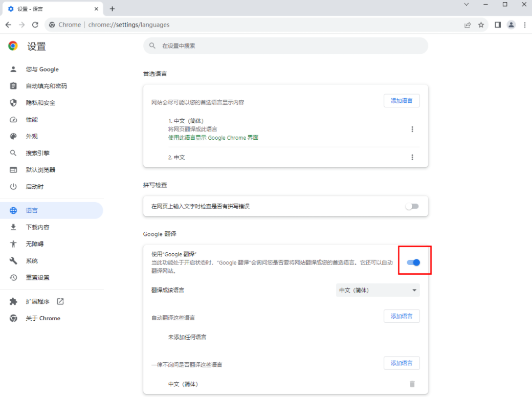Toggle spell check 在网页上输入文字时检查
Image resolution: width=532 pixels, height=397 pixels.
[x=413, y=206]
